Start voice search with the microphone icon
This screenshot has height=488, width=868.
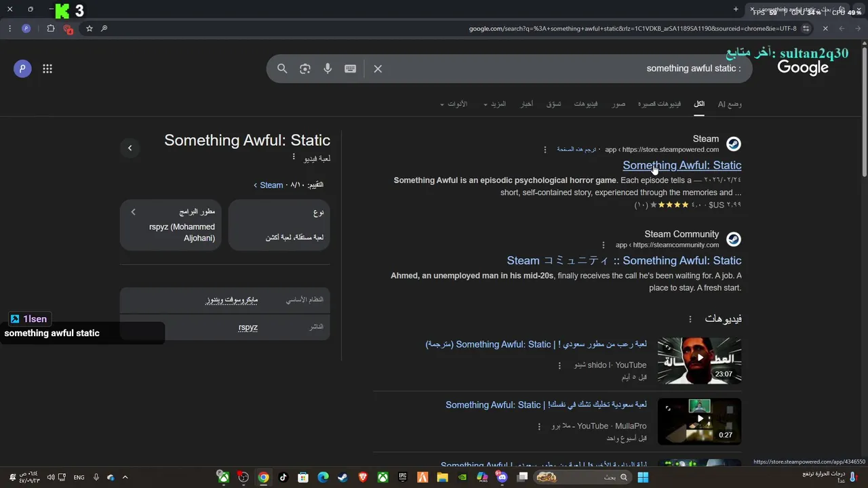[x=328, y=68]
